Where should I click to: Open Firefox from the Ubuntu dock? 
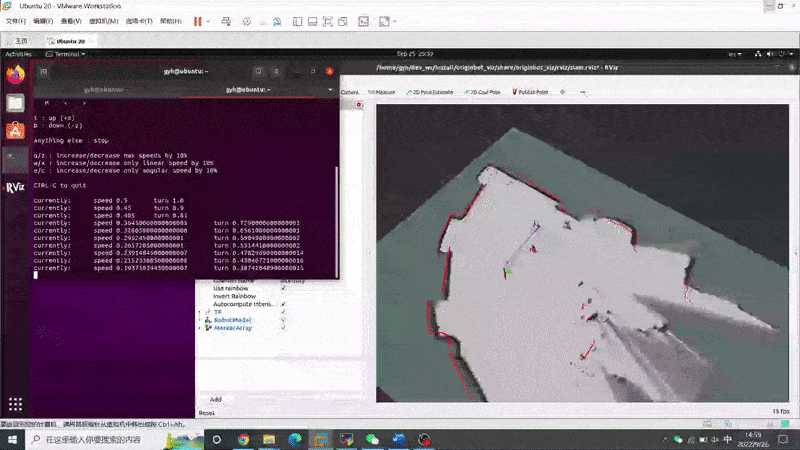15,74
